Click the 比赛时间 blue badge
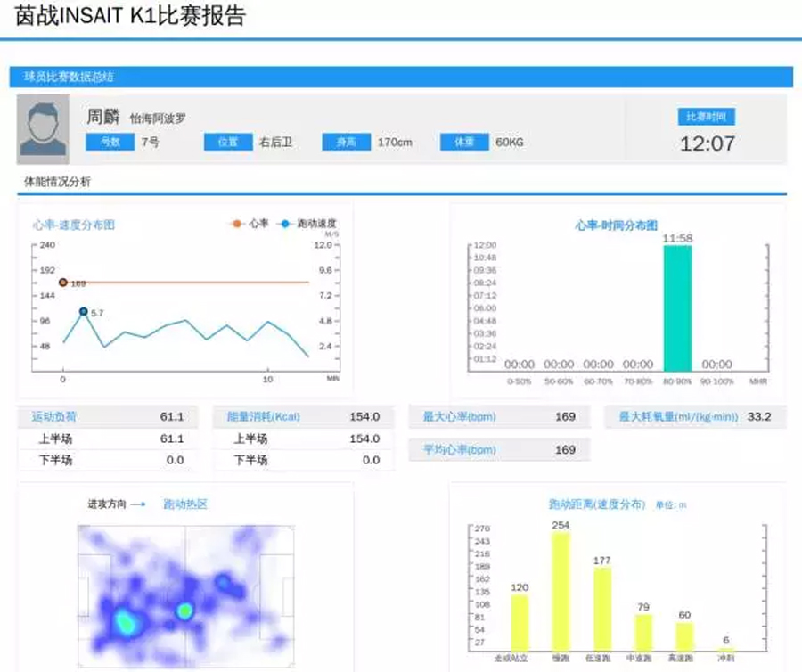Image resolution: width=802 pixels, height=672 pixels. (706, 117)
